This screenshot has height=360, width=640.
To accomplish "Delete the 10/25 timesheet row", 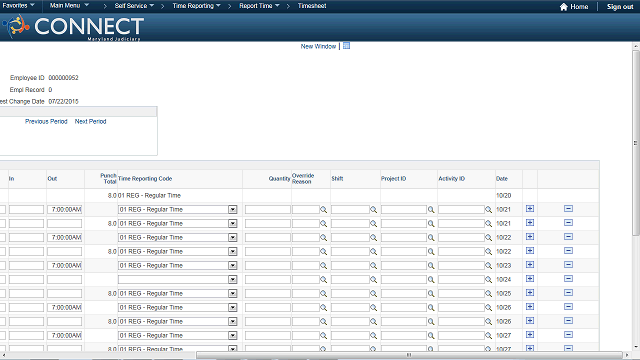I will [x=568, y=293].
